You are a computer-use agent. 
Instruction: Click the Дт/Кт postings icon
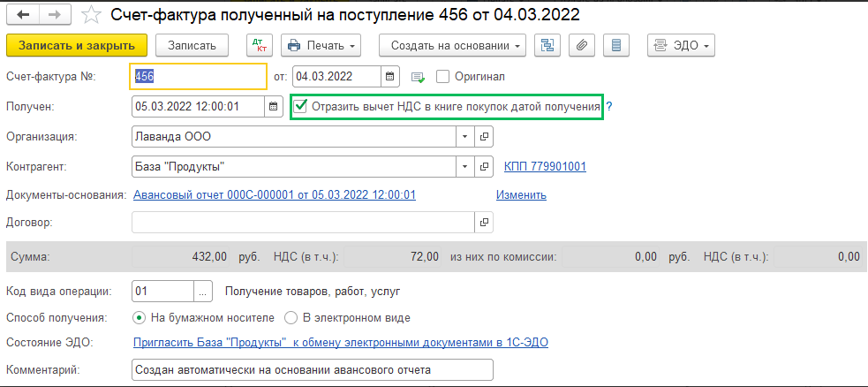tap(257, 45)
